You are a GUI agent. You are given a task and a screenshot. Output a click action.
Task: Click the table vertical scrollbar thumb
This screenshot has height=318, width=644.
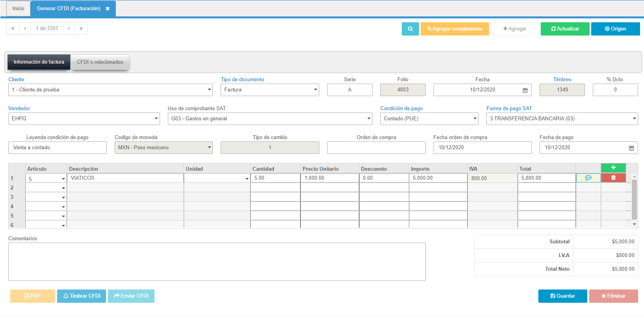pyautogui.click(x=634, y=199)
